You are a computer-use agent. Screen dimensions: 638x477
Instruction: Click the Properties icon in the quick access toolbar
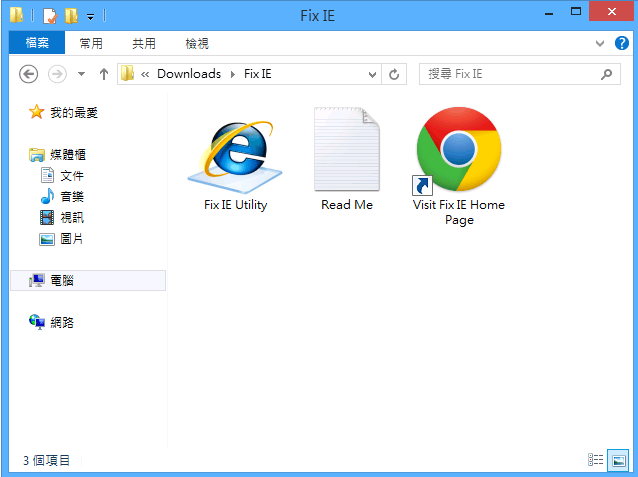pyautogui.click(x=50, y=16)
